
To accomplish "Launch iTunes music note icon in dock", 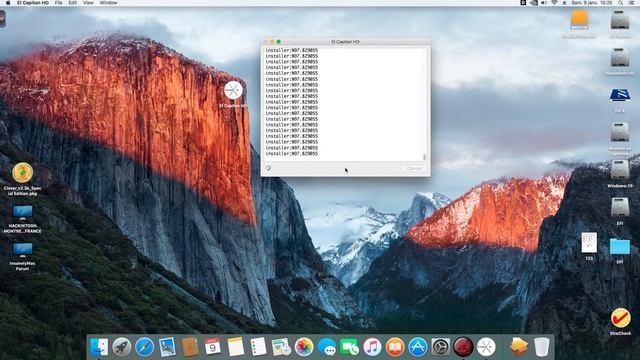I will click(x=372, y=347).
